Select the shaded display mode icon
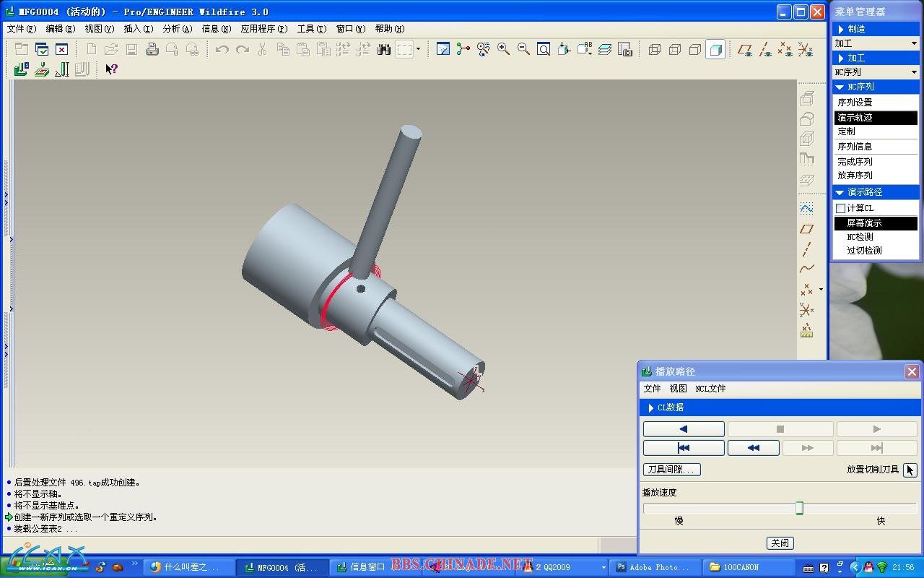924x578 pixels. (x=715, y=49)
